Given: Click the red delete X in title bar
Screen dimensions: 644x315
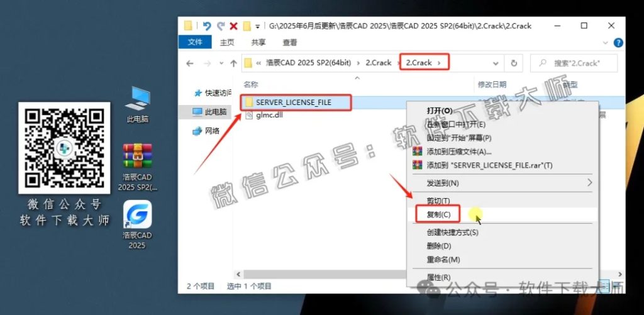Looking at the screenshot, I should [x=234, y=26].
